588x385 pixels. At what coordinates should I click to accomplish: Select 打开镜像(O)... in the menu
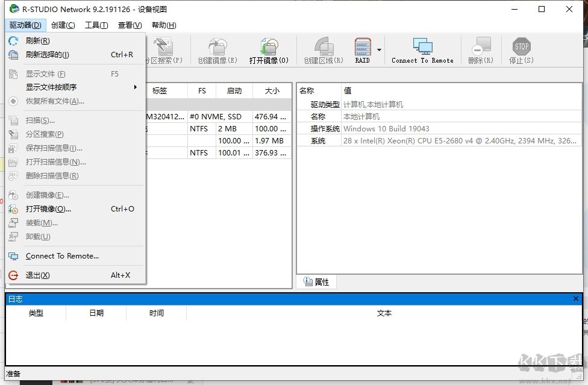click(75, 209)
